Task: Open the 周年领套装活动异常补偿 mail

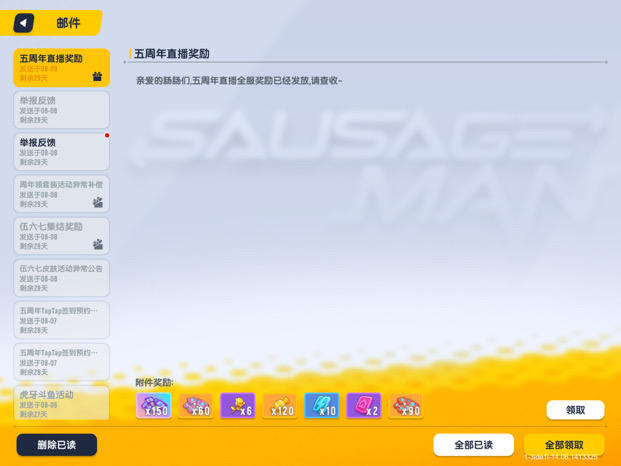Action: 61,194
